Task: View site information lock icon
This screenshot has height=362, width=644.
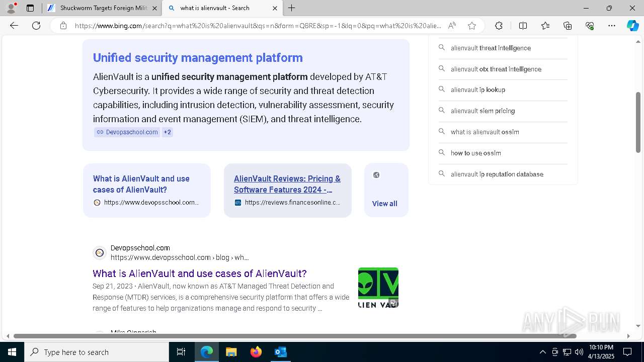Action: click(x=63, y=26)
